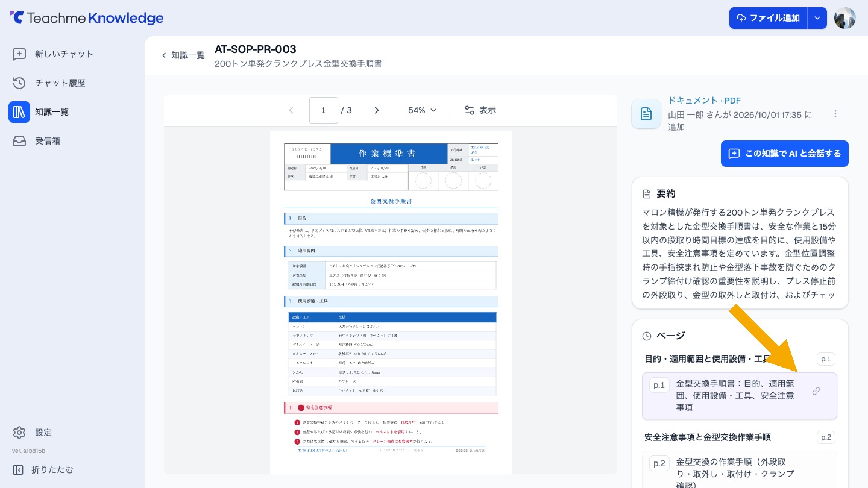Image resolution: width=868 pixels, height=488 pixels.
Task: Click the 200トン単発クランクプレス金型交換手順書 subtitle
Action: click(298, 64)
